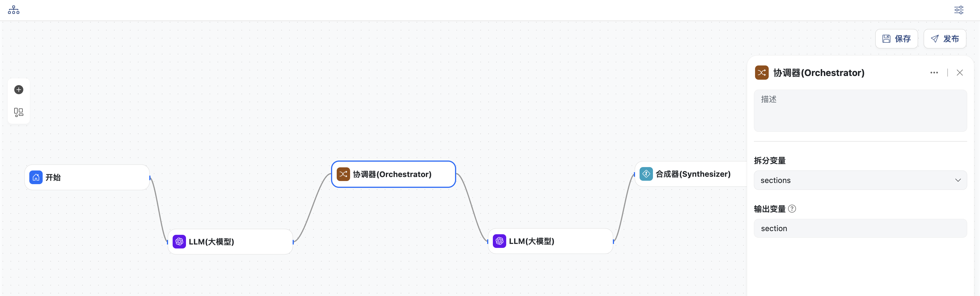This screenshot has width=980, height=296.
Task: Click the help icon beside 输出变量
Action: tap(792, 209)
